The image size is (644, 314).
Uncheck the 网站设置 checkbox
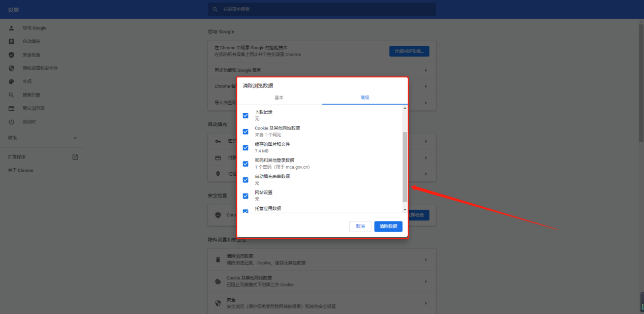[x=246, y=196]
